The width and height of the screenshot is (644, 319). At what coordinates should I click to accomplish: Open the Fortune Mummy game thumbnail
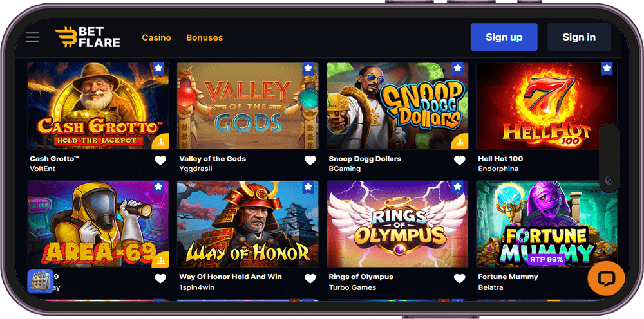tap(546, 224)
